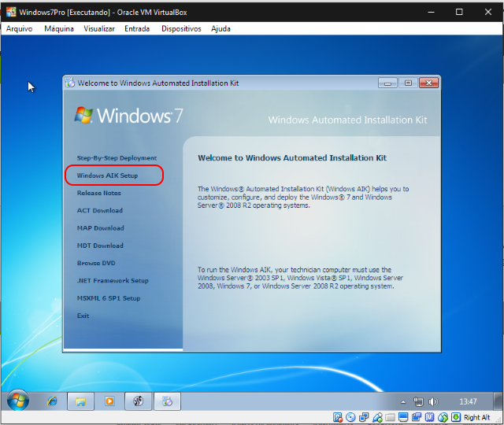The image size is (504, 425).
Task: Open Step-By-Step Deployment link
Action: [117, 158]
